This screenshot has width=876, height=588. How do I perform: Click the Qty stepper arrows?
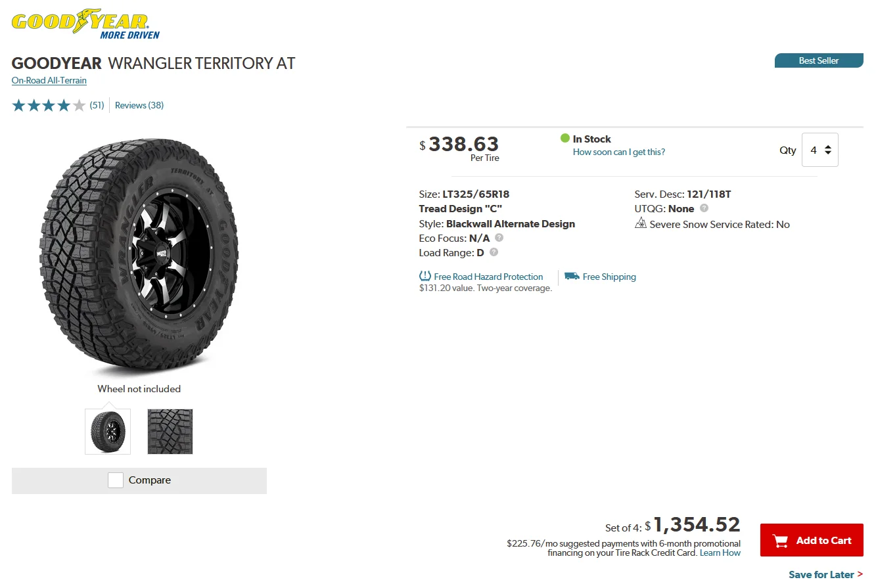(x=828, y=150)
